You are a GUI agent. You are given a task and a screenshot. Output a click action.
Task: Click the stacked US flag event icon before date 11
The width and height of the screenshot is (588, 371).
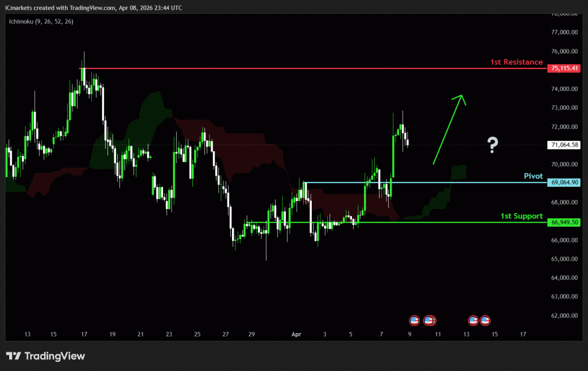click(x=429, y=320)
